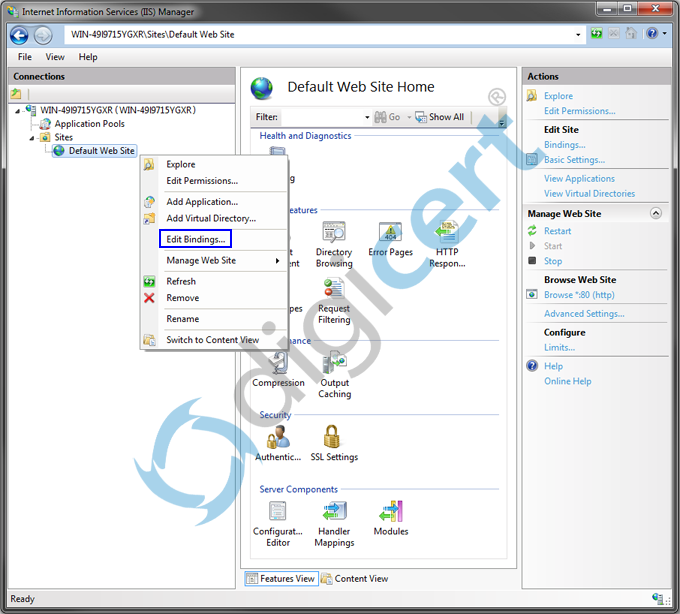Viewport: 680px width, 614px height.
Task: Open the address bar dropdown arrow
Action: (x=578, y=35)
